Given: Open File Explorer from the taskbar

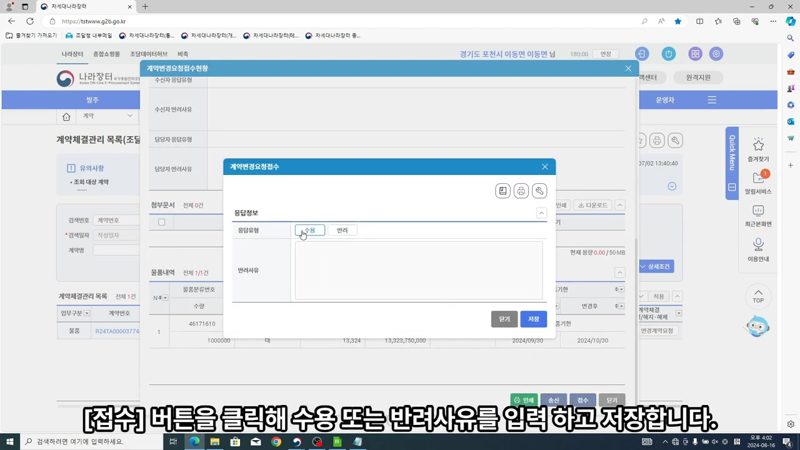Looking at the screenshot, I should click(215, 441).
